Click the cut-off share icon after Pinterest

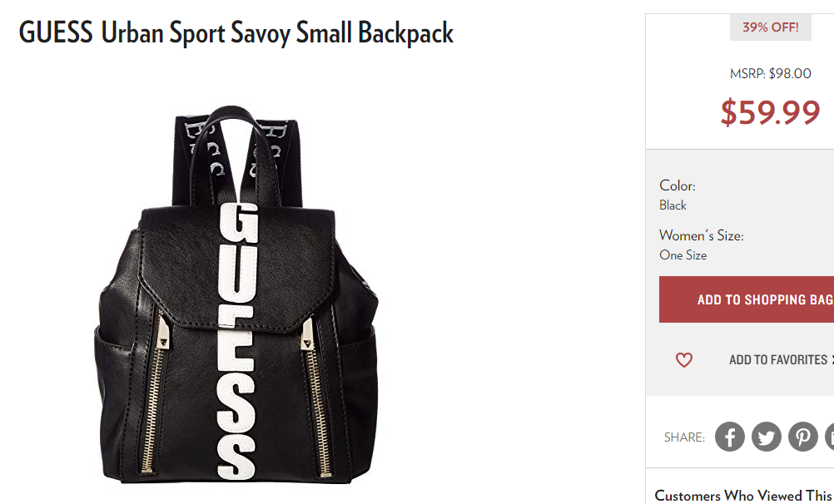[x=830, y=437]
